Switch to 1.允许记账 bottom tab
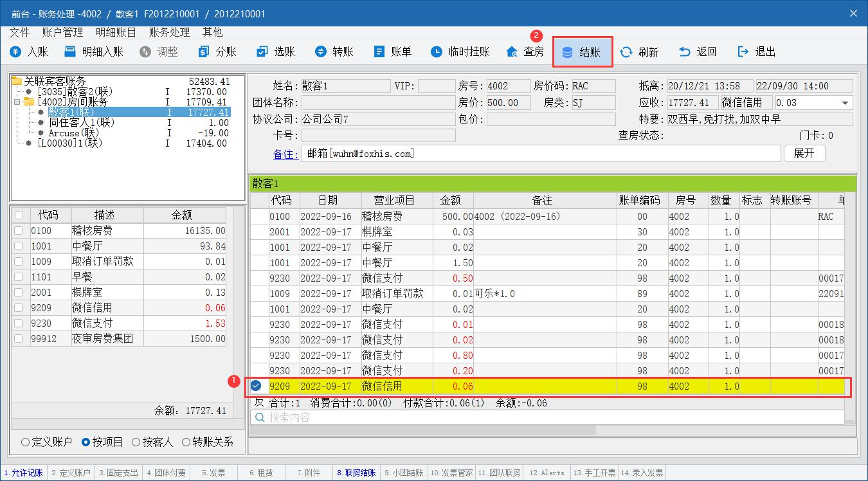 24,473
